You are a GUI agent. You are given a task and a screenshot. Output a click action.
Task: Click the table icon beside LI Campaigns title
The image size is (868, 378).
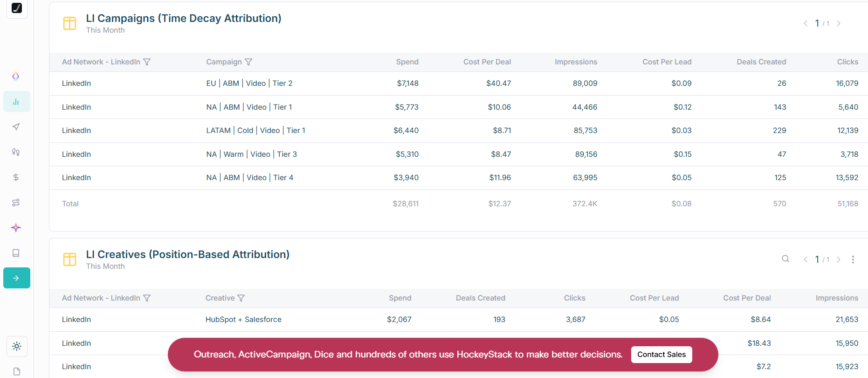69,23
